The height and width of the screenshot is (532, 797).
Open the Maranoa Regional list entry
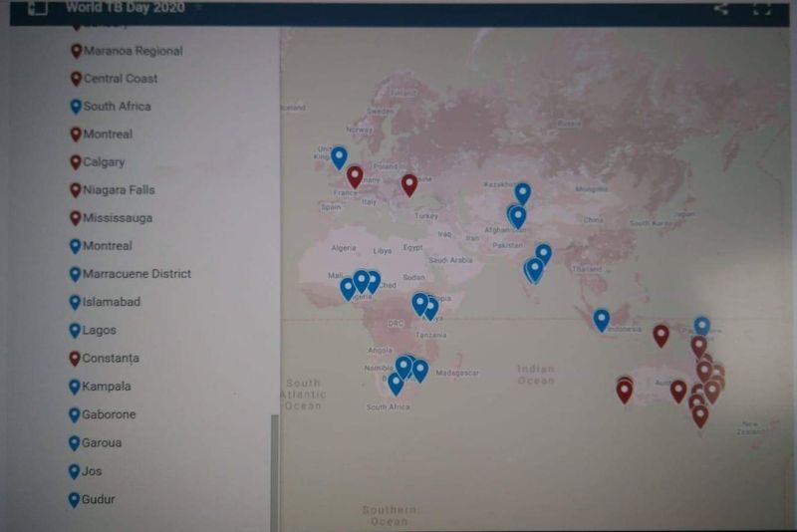click(x=133, y=51)
